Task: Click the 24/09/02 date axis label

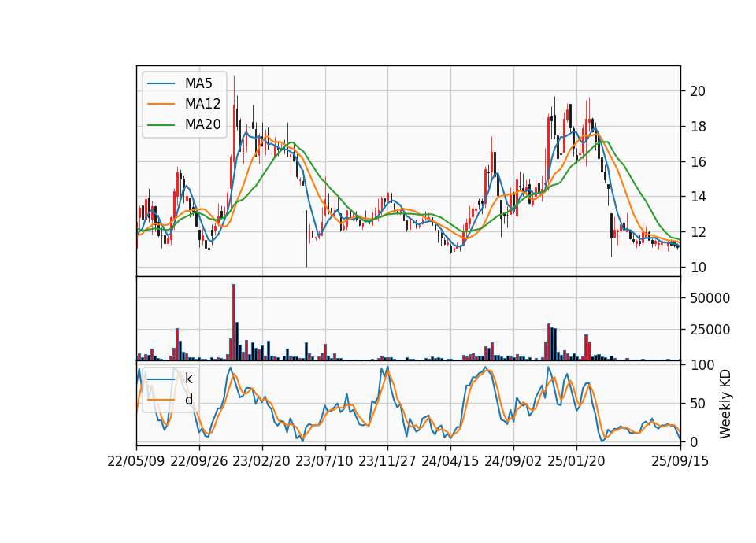Action: 513,462
